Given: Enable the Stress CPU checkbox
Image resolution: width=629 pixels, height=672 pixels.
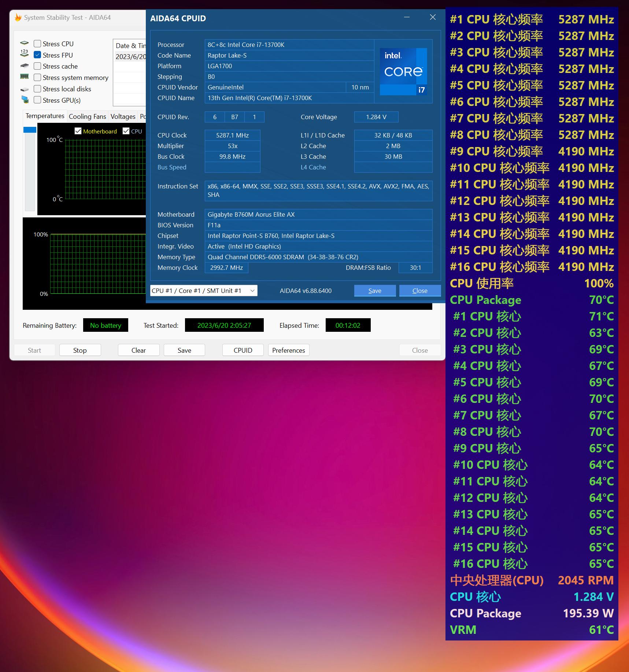Looking at the screenshot, I should click(x=37, y=43).
